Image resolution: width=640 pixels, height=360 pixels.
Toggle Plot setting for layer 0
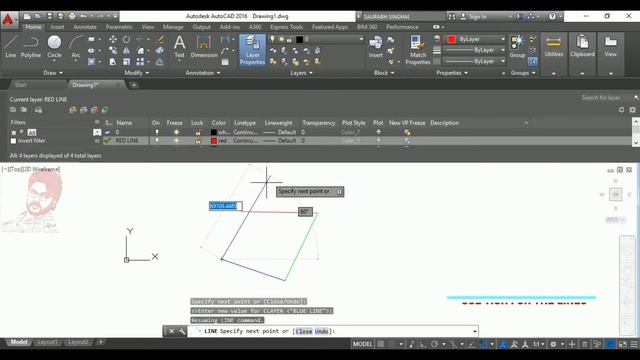[x=378, y=132]
